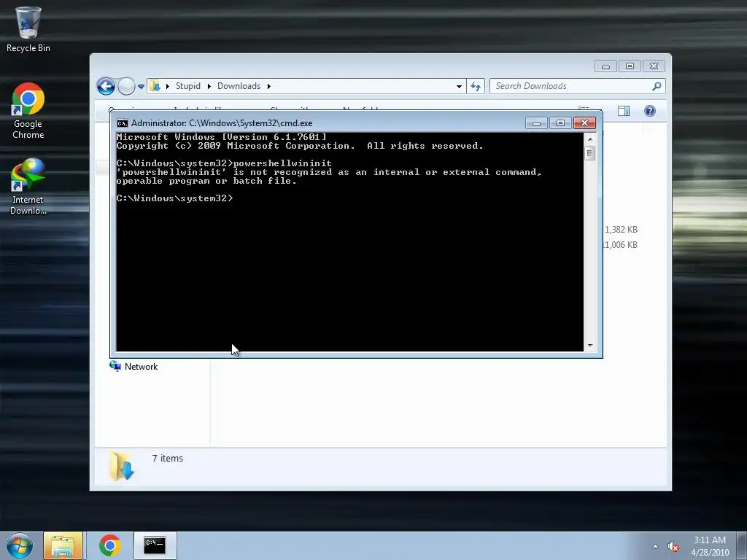Click the Downloads folder icon in details pane
This screenshot has height=560, width=747.
(122, 466)
